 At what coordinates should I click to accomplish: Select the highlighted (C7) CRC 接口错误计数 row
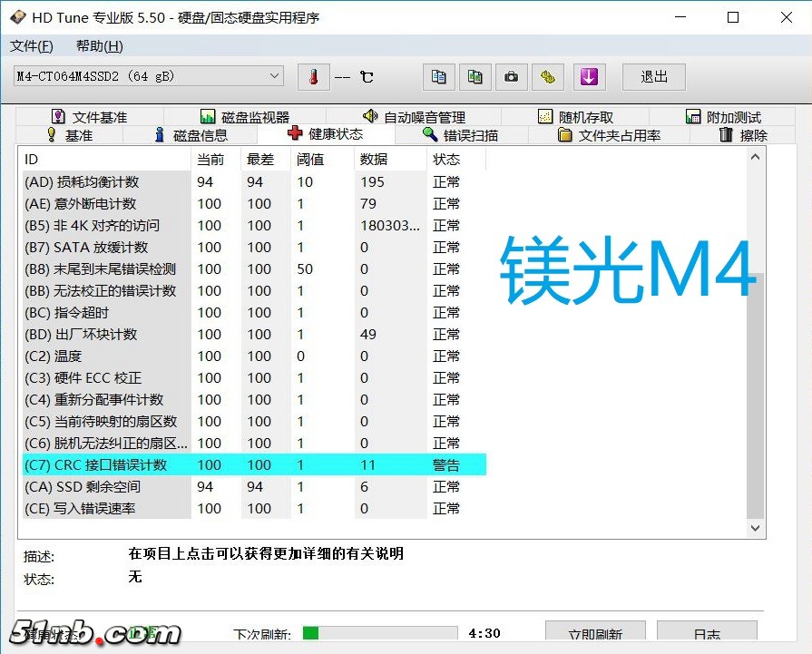coord(254,464)
